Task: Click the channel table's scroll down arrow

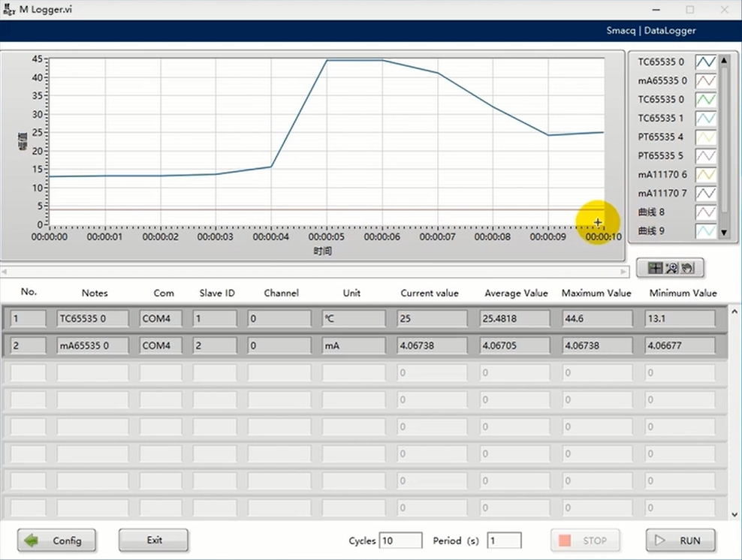Action: click(x=734, y=514)
